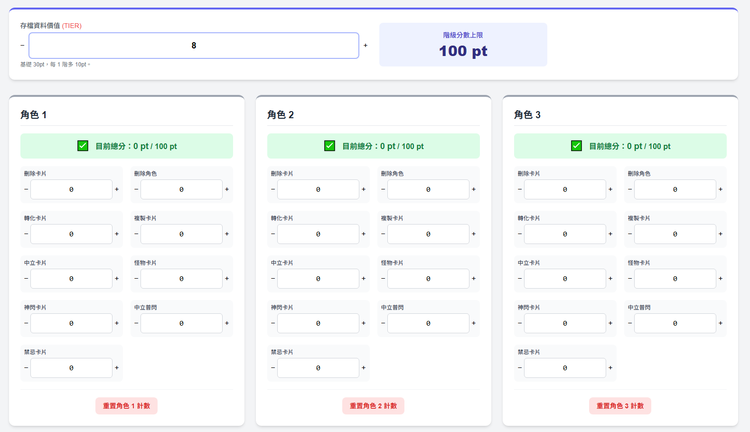
Task: Click the TIER value input field
Action: pyautogui.click(x=193, y=46)
